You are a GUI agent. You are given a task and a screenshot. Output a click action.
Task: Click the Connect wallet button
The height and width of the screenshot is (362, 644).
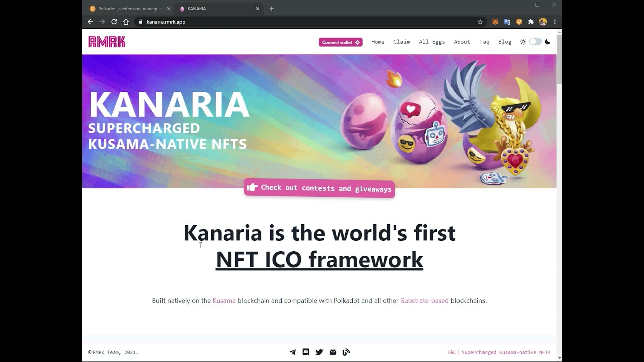341,42
